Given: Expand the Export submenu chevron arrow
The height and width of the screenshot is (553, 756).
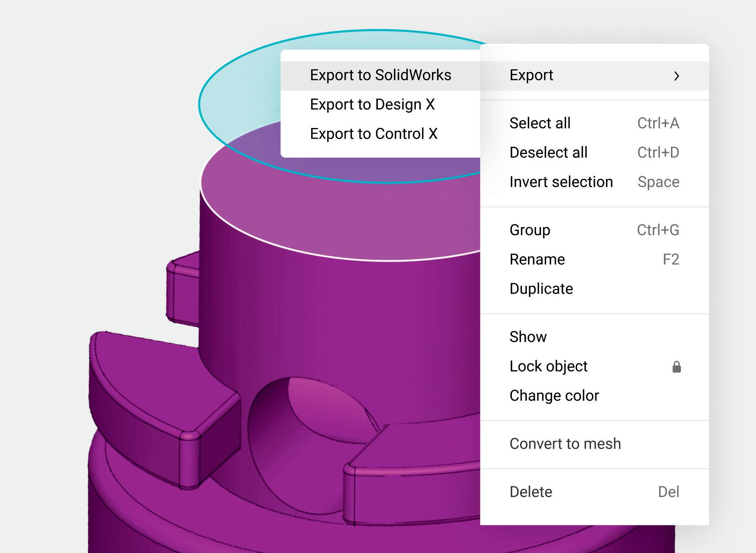Looking at the screenshot, I should click(676, 76).
